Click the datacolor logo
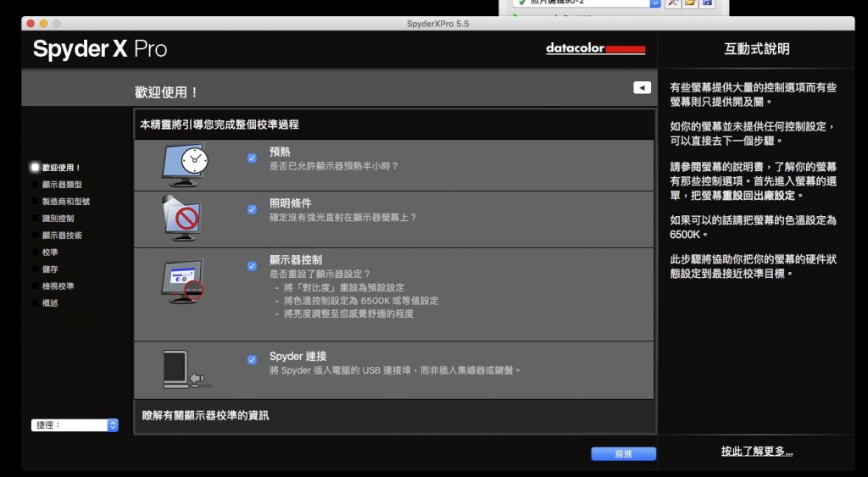 click(596, 48)
